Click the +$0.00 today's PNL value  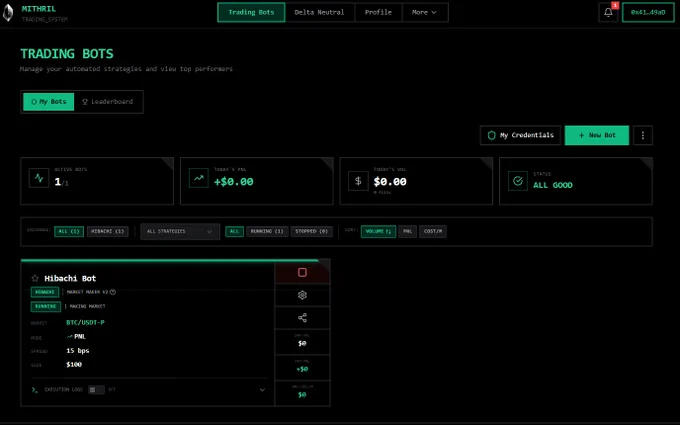click(234, 182)
